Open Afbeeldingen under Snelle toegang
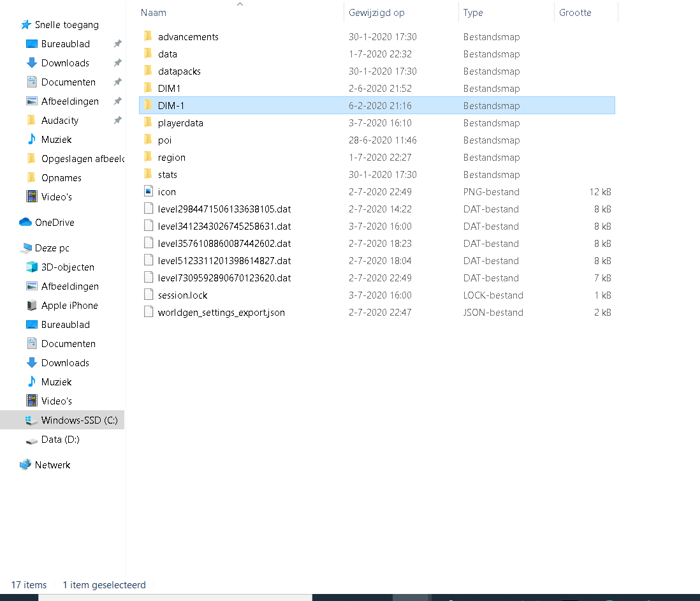 click(x=70, y=101)
